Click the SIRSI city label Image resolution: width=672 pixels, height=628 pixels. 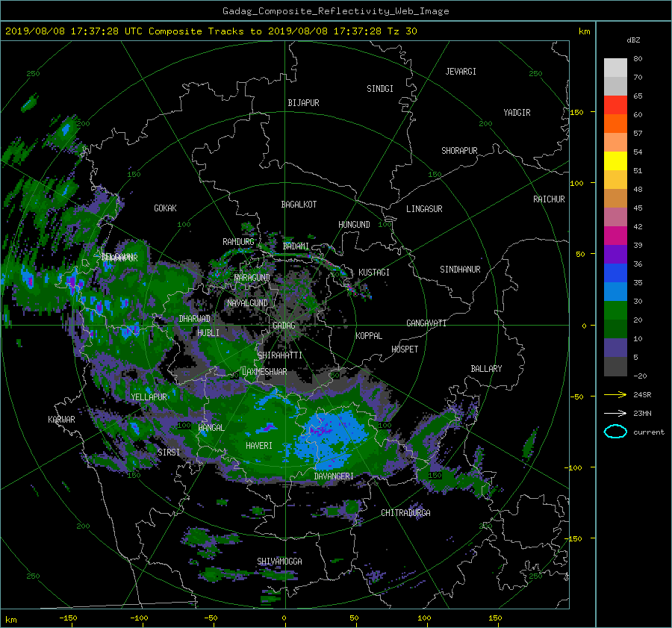pyautogui.click(x=169, y=453)
